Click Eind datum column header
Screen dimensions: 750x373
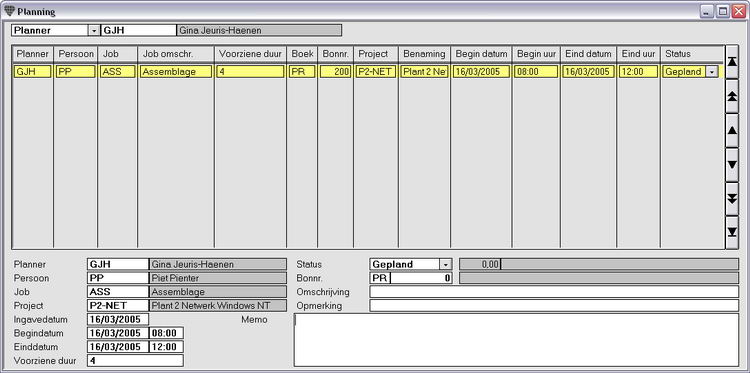(x=589, y=54)
